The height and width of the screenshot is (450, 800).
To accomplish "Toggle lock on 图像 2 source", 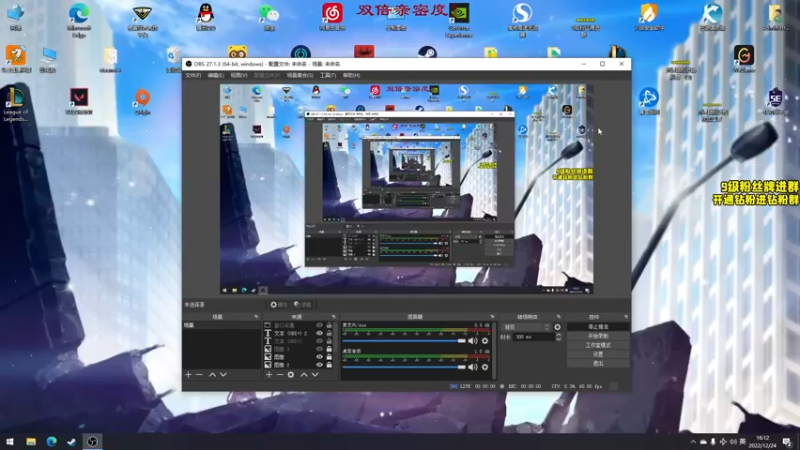I will (329, 365).
